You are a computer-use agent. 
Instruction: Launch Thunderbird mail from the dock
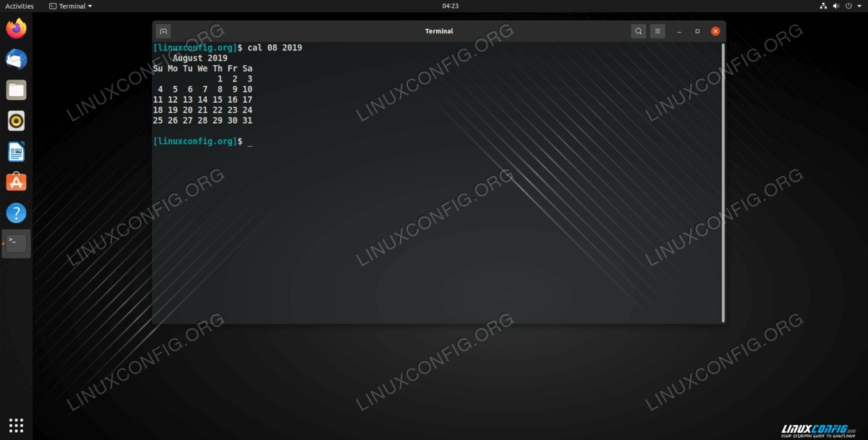point(16,59)
